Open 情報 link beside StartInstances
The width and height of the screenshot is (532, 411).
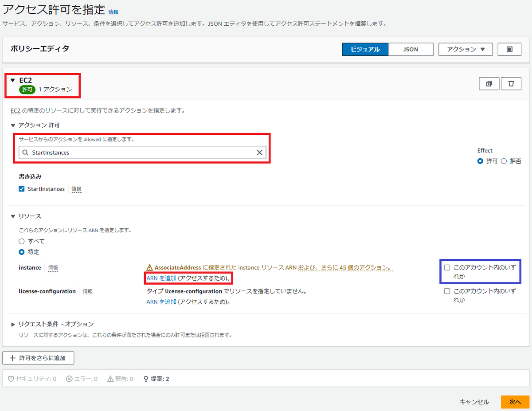[77, 189]
